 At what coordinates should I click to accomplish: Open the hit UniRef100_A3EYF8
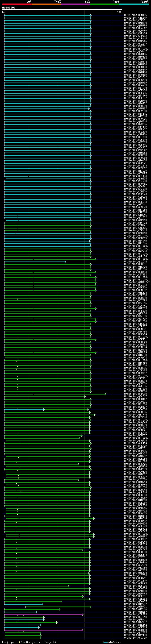pos(135,91)
